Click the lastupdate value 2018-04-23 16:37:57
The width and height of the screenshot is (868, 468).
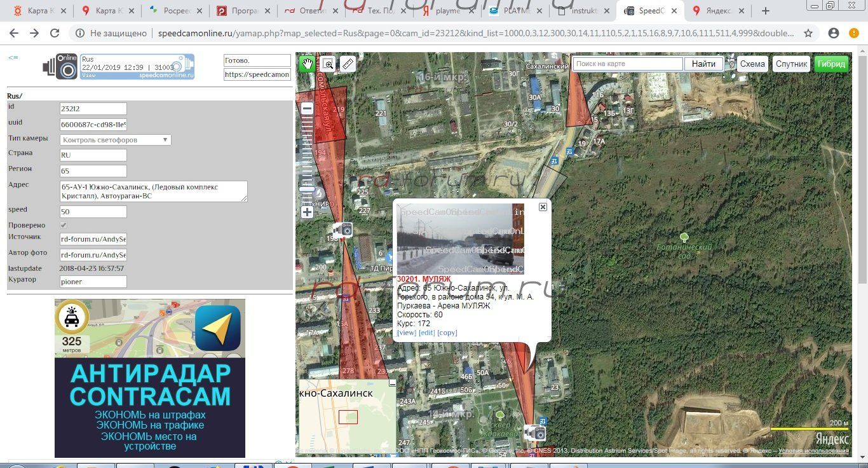click(x=92, y=268)
